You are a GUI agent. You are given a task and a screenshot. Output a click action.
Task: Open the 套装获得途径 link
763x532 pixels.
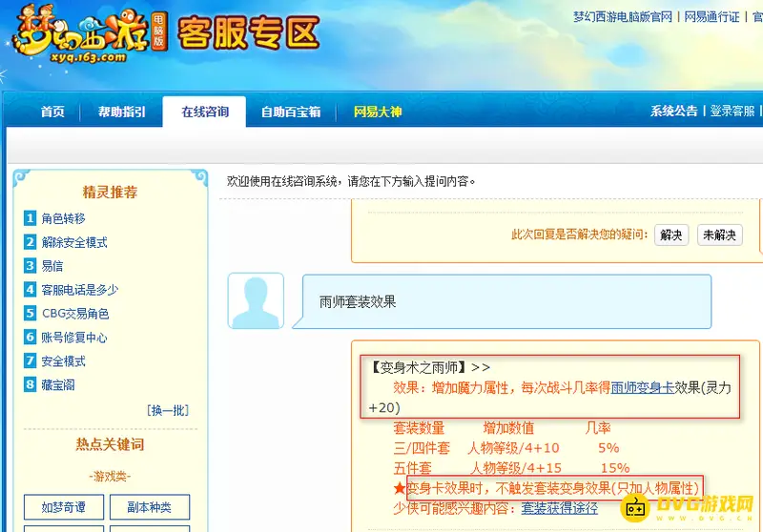click(x=560, y=508)
